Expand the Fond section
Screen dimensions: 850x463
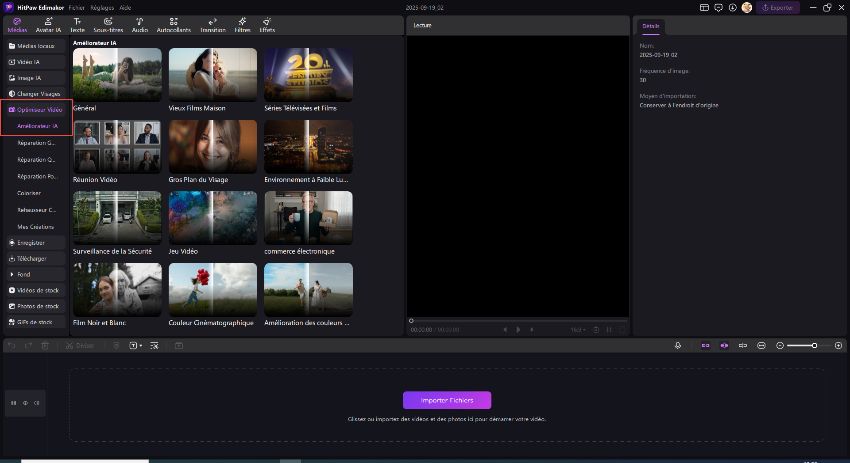click(36, 274)
